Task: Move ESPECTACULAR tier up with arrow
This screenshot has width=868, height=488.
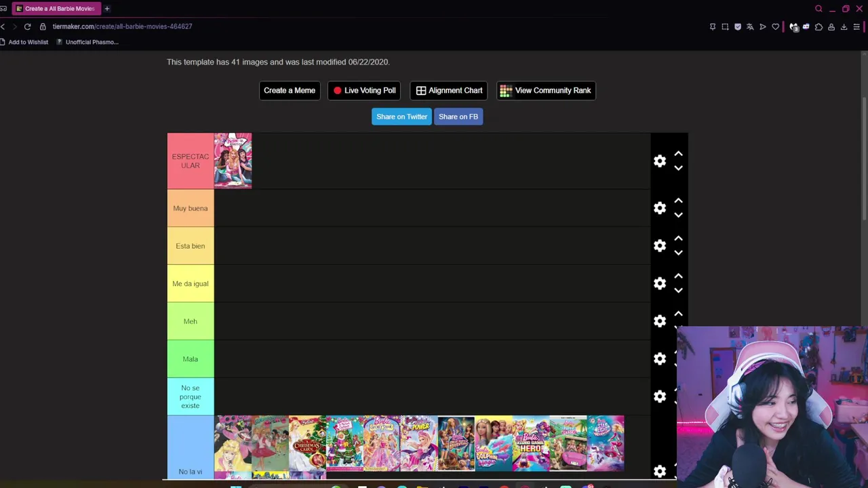Action: click(x=678, y=155)
